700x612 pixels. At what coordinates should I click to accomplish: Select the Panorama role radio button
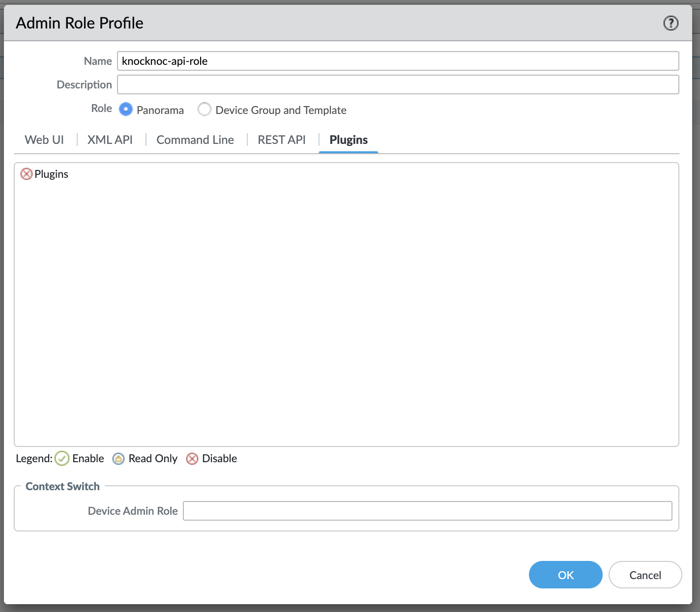[x=126, y=109]
